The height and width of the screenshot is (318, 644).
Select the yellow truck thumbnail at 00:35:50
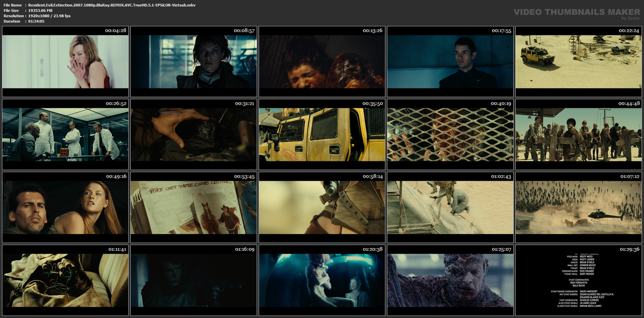[x=322, y=134]
